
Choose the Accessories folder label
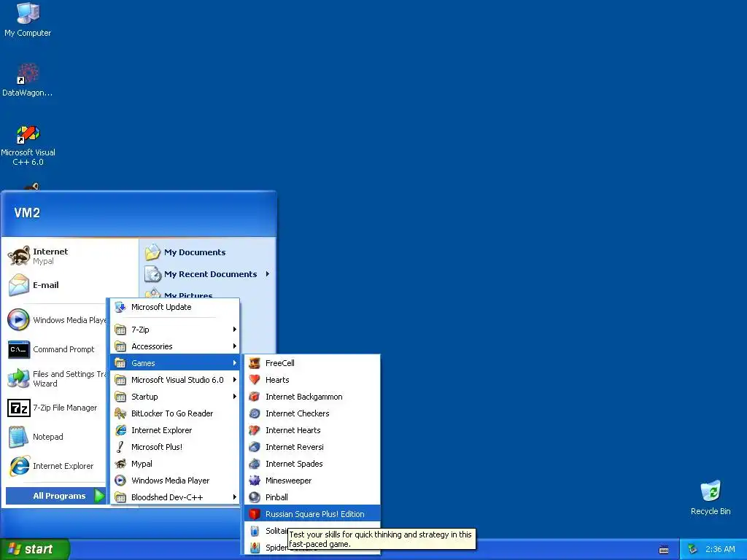152,346
